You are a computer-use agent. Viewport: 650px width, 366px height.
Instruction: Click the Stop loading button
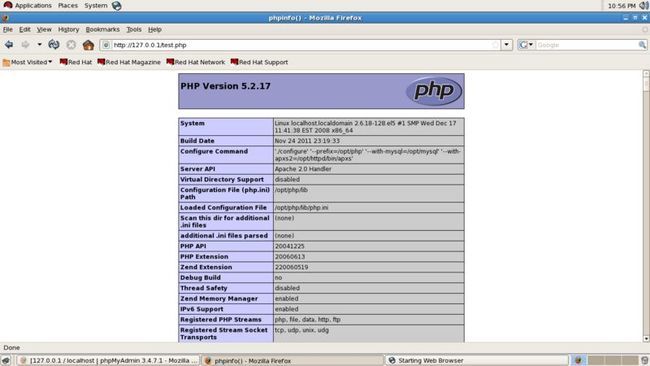[71, 44]
